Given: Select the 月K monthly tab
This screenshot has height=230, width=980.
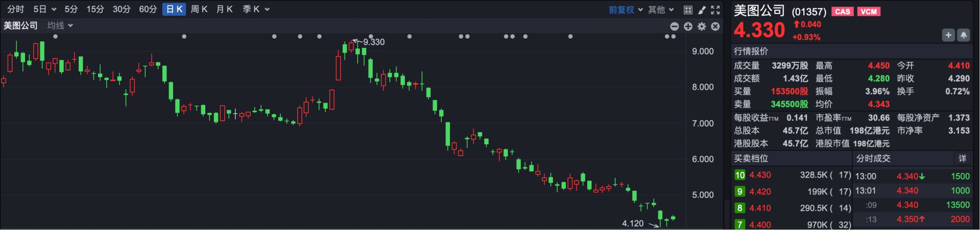Looking at the screenshot, I should (224, 9).
